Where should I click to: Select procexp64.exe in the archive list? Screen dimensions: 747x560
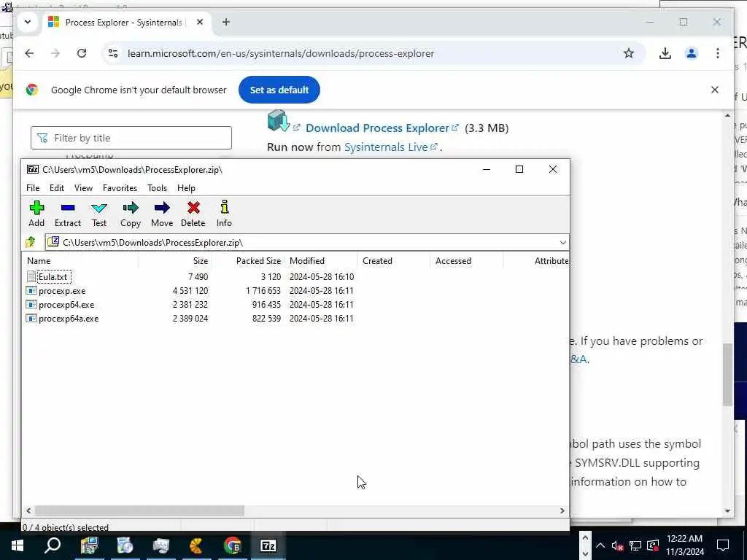(x=66, y=304)
